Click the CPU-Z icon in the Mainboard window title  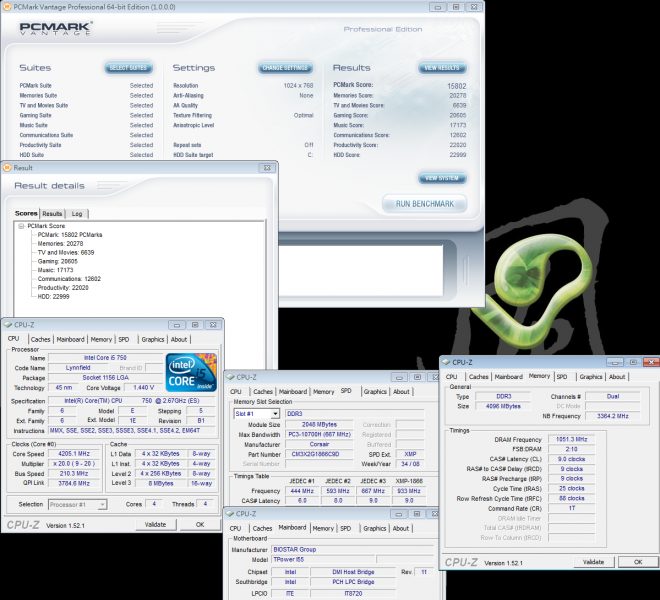pos(230,513)
